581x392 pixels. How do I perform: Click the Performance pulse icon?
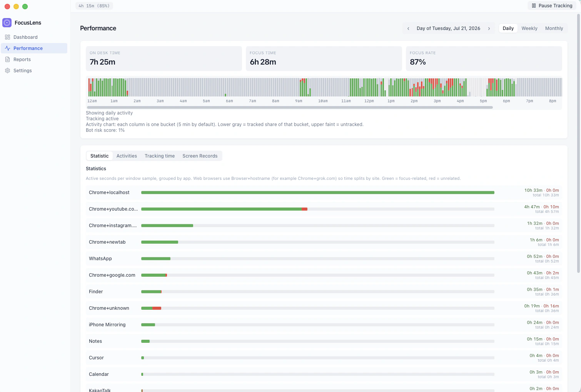(x=7, y=48)
